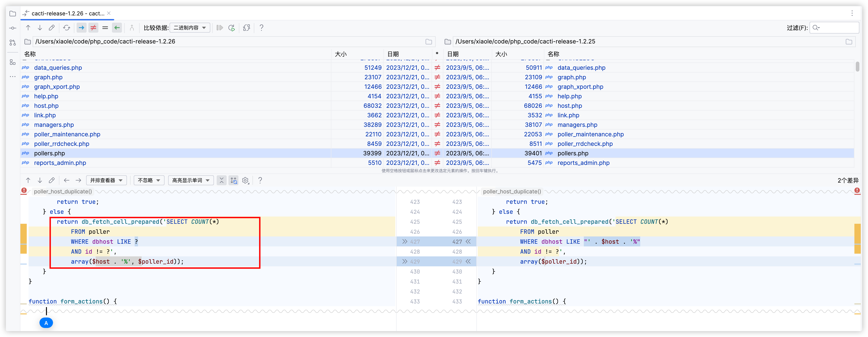868x337 pixels.
Task: Click right poller_host_duplicate() breadcrumb
Action: pos(512,192)
